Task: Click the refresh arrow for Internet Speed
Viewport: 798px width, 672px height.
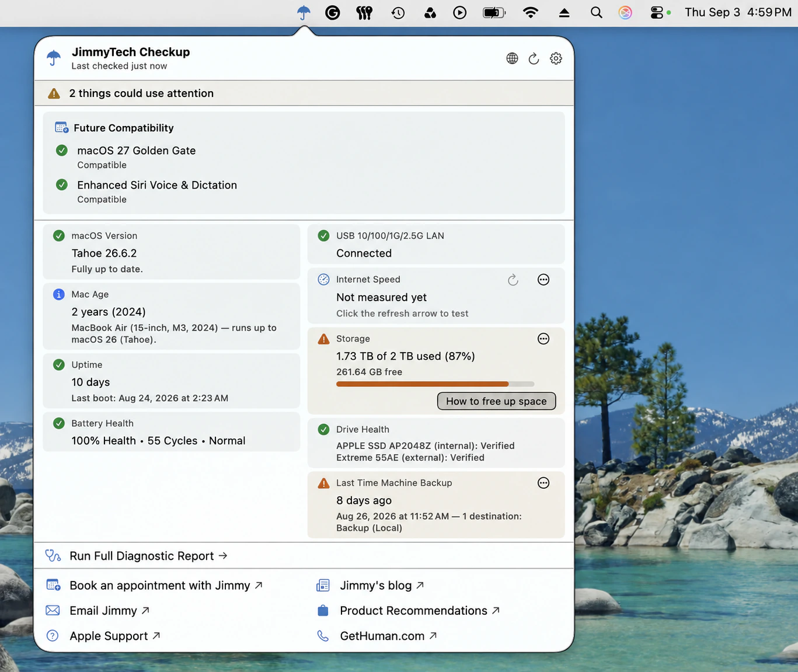Action: coord(513,280)
